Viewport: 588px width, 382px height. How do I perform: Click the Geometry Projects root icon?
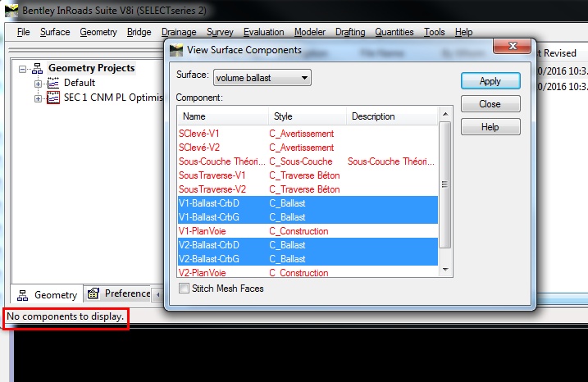(x=37, y=69)
